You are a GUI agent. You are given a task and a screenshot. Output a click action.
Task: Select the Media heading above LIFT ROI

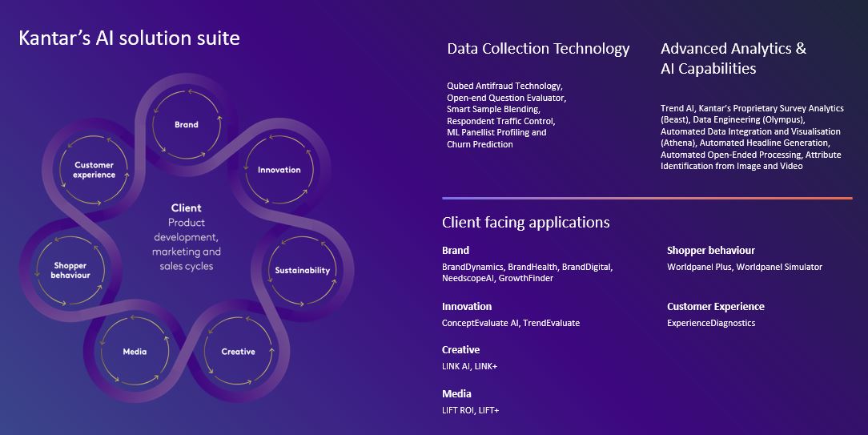tap(456, 393)
